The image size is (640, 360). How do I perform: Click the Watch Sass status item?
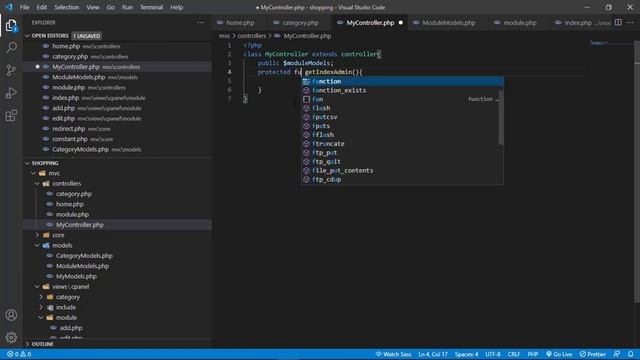pyautogui.click(x=393, y=354)
